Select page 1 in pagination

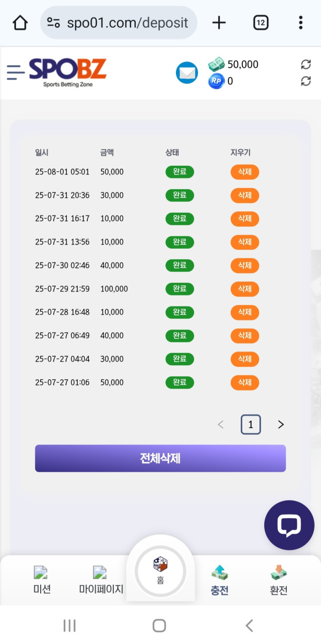[x=250, y=425]
